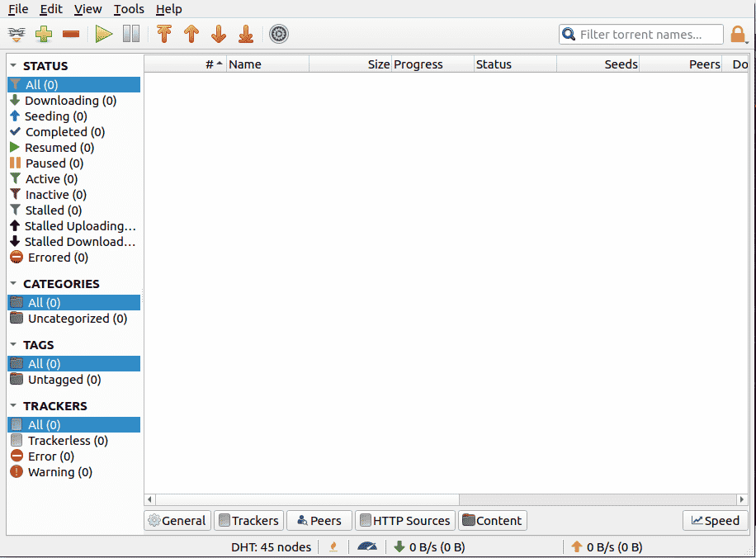
Task: Click the lock icon beside filter field
Action: coord(738,34)
